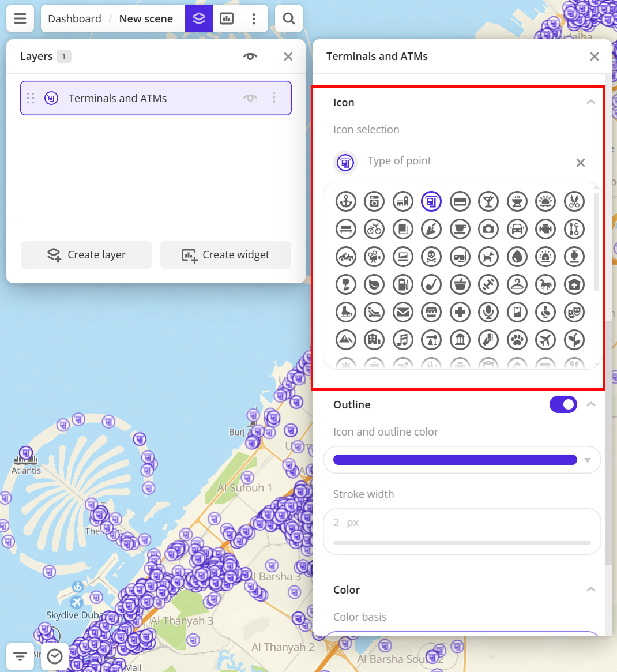Select the anchor icon in icon grid

346,201
